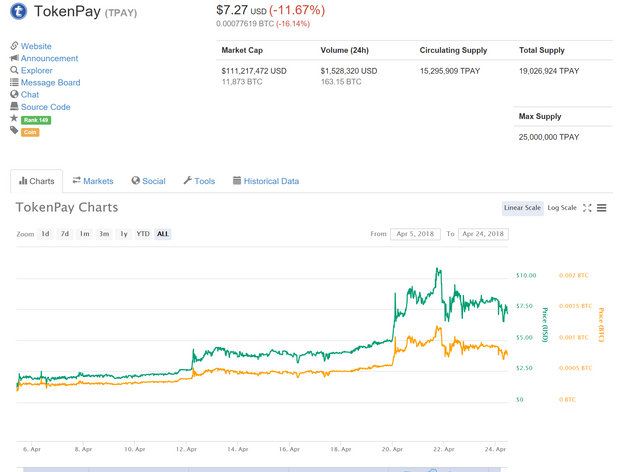The height and width of the screenshot is (472, 640).
Task: Click the chart range navigator bar
Action: pos(262,470)
